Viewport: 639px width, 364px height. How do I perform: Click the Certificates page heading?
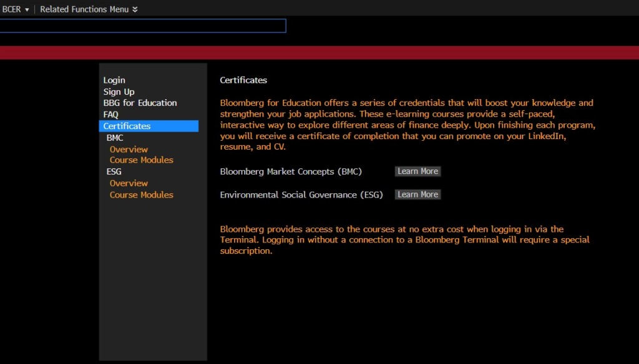pos(243,80)
